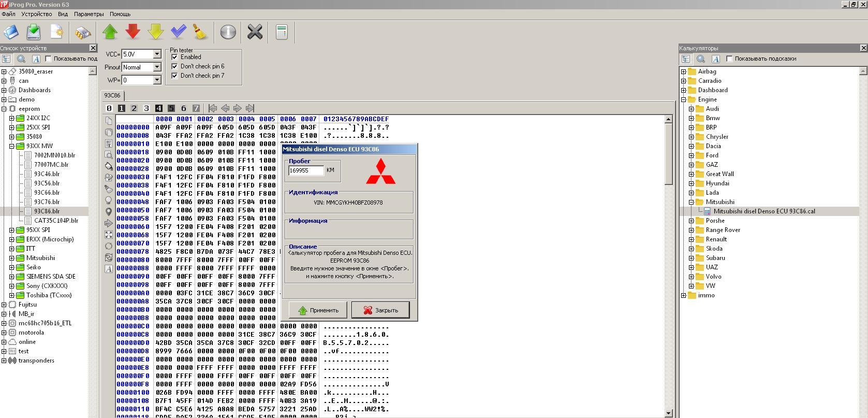Expand the immo folder in calculators
868x418 pixels.
[683, 295]
